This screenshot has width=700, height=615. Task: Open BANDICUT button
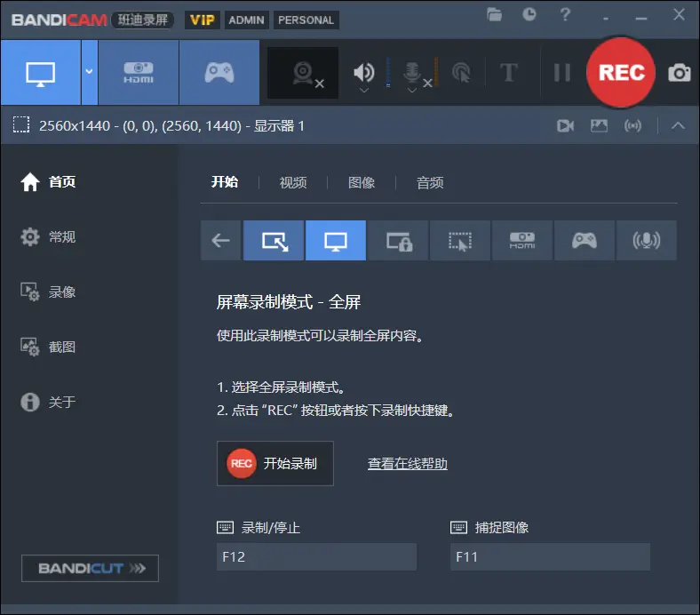tap(91, 568)
